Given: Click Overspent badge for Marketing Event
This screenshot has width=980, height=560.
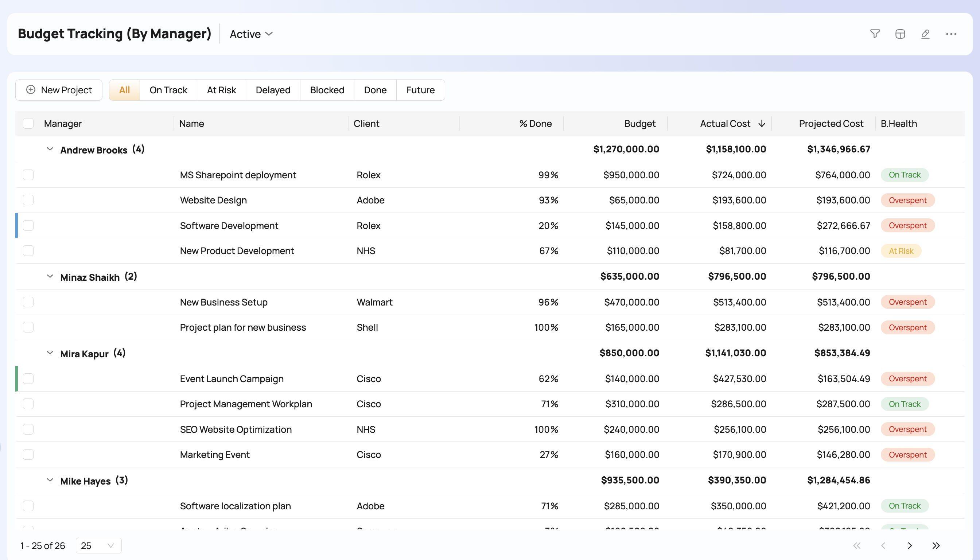Looking at the screenshot, I should click(x=907, y=455).
